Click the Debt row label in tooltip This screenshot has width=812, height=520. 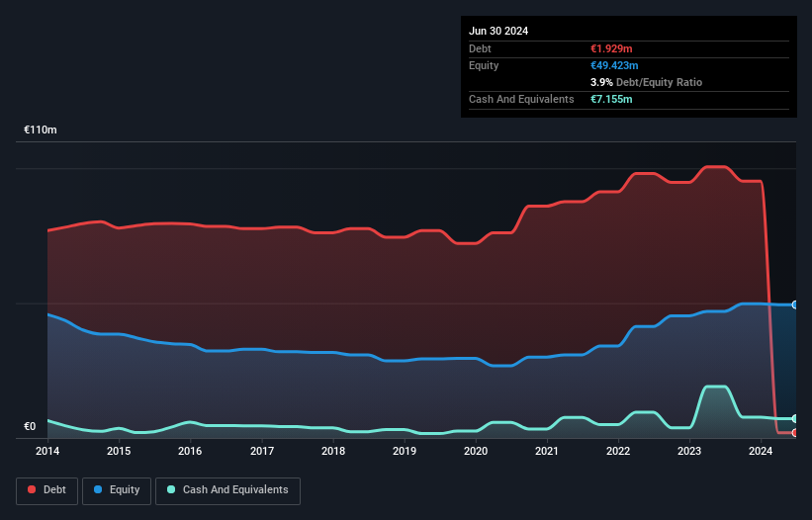click(480, 48)
